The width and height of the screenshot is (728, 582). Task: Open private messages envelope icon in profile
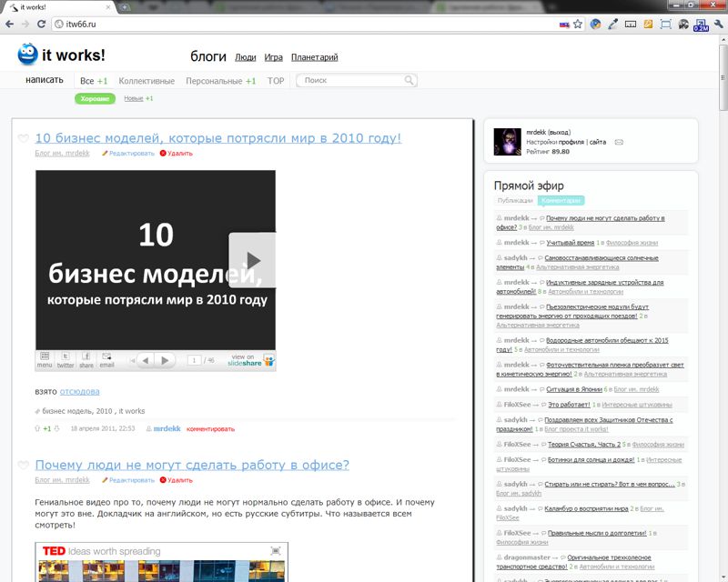[619, 143]
